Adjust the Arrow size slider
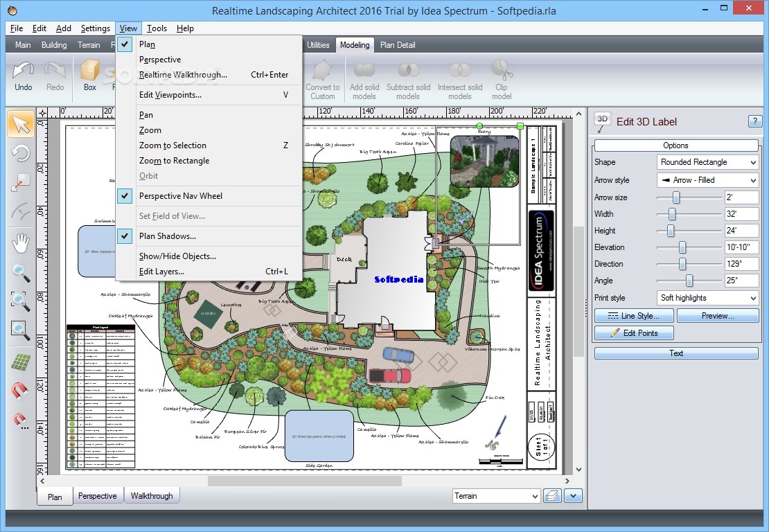Viewport: 769px width, 532px height. (676, 197)
